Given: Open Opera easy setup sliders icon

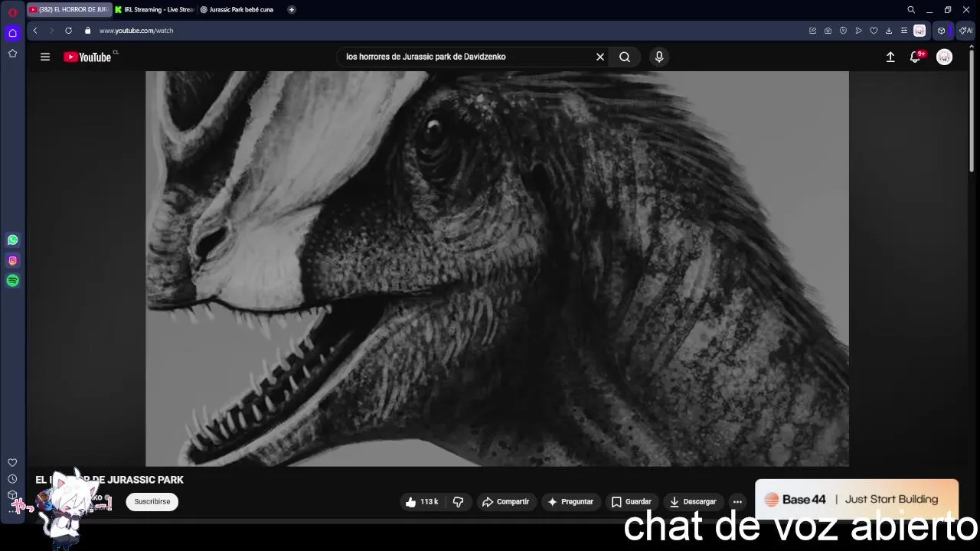Looking at the screenshot, I should pos(903,31).
